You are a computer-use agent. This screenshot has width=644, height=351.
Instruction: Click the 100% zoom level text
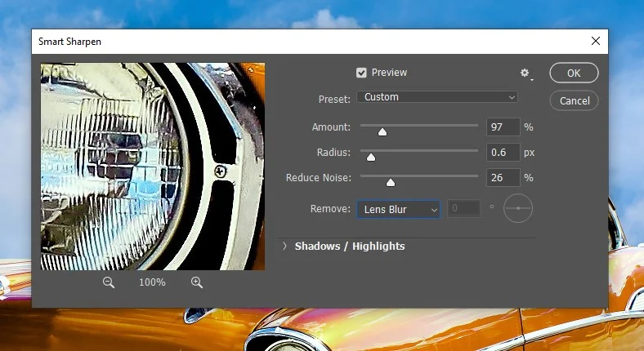click(x=152, y=282)
